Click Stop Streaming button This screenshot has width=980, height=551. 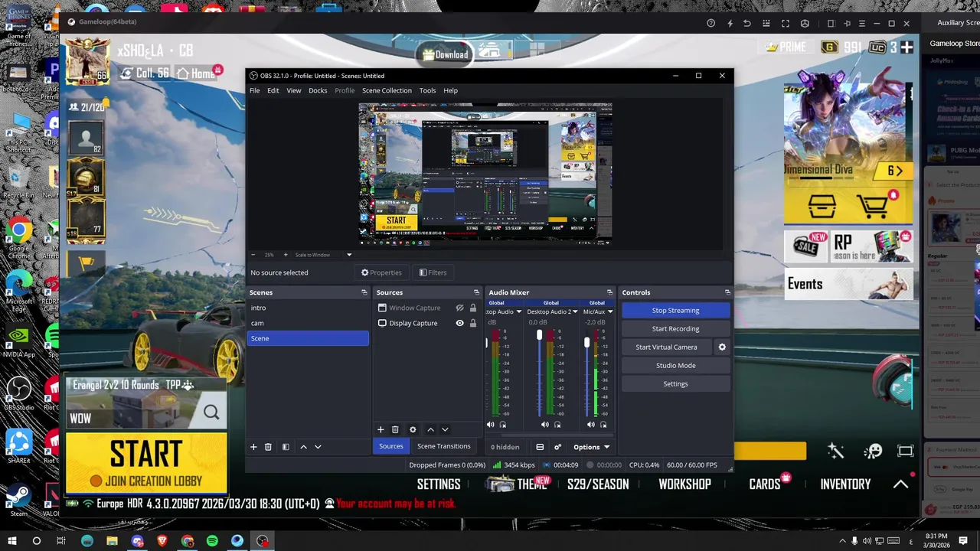675,311
